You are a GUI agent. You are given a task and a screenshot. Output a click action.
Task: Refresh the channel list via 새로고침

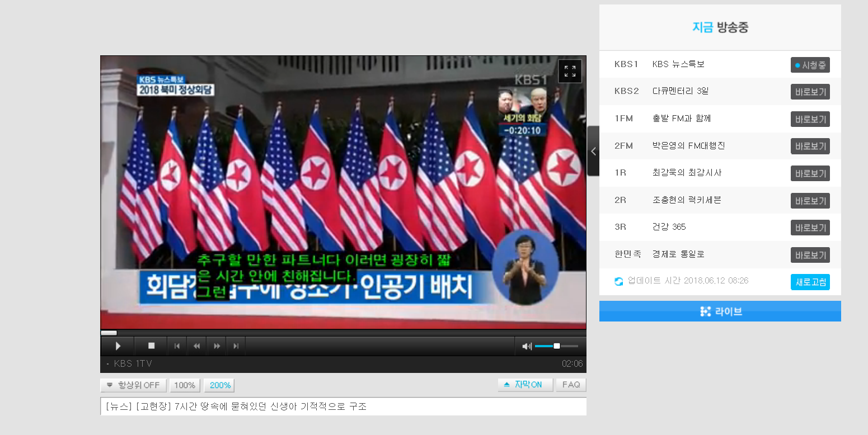(x=810, y=282)
